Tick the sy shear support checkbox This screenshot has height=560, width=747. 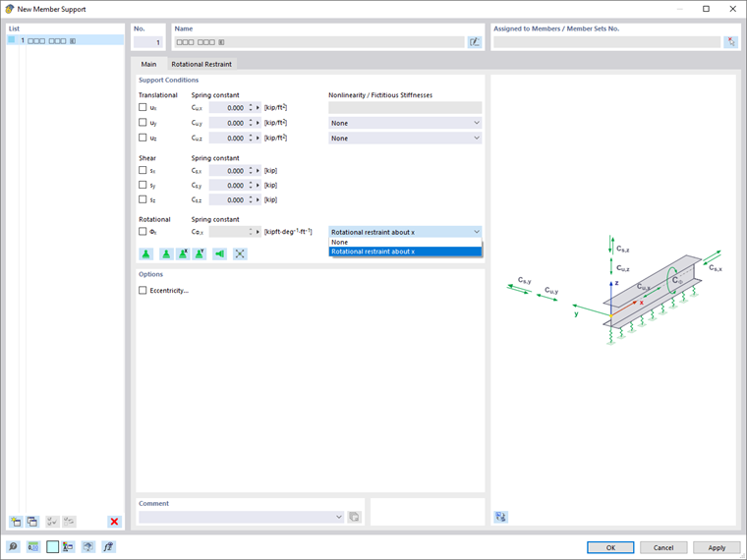[143, 185]
